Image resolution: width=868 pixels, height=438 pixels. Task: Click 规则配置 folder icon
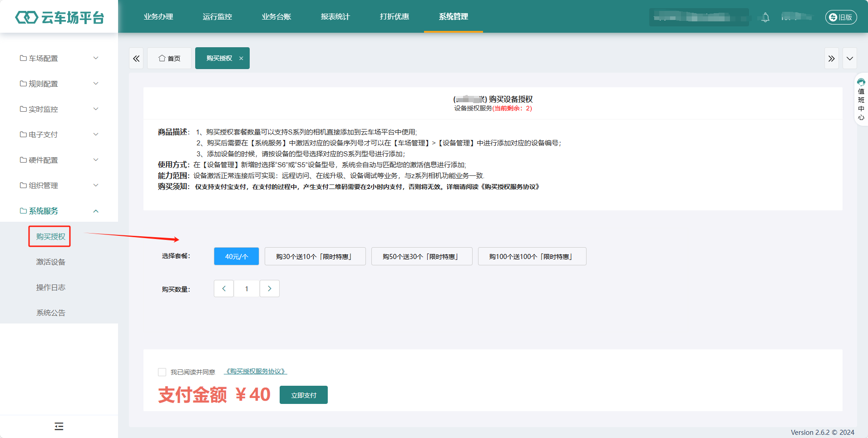[23, 84]
